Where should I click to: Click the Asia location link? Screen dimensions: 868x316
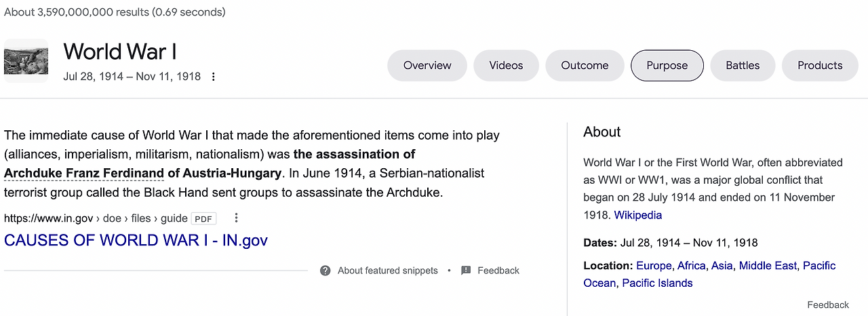tap(722, 265)
